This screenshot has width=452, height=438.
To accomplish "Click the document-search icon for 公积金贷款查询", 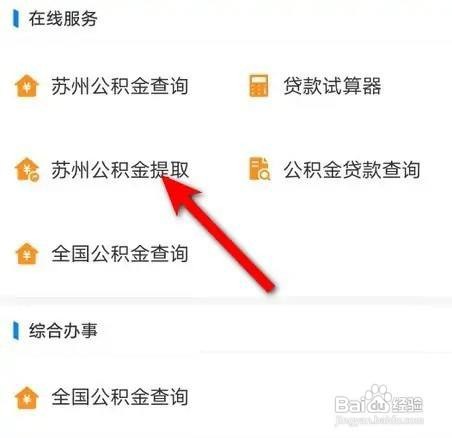I will point(260,169).
